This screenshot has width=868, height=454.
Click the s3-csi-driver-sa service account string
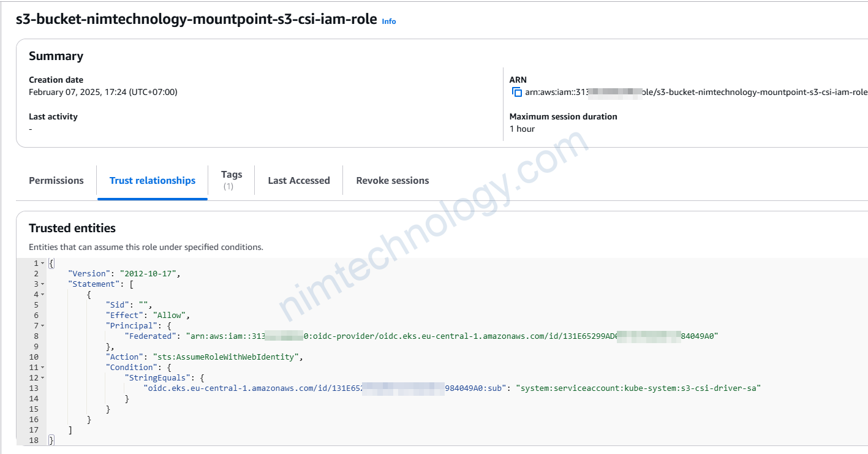[x=638, y=388]
